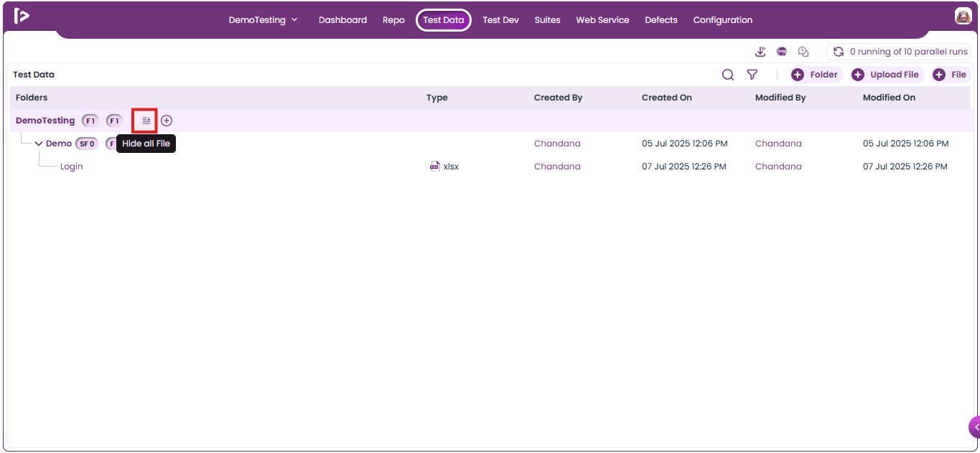The width and height of the screenshot is (980, 453).
Task: Click the SF 0 badge on Demo
Action: (87, 144)
